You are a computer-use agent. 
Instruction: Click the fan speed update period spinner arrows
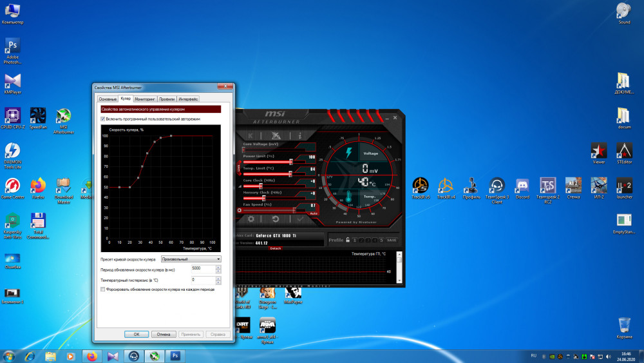click(x=219, y=268)
